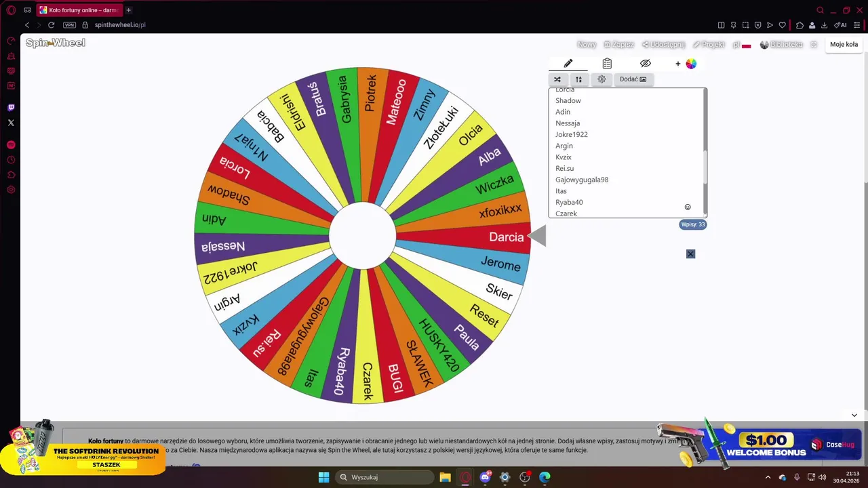868x488 pixels.
Task: Click the Moje koła button
Action: coord(844,45)
